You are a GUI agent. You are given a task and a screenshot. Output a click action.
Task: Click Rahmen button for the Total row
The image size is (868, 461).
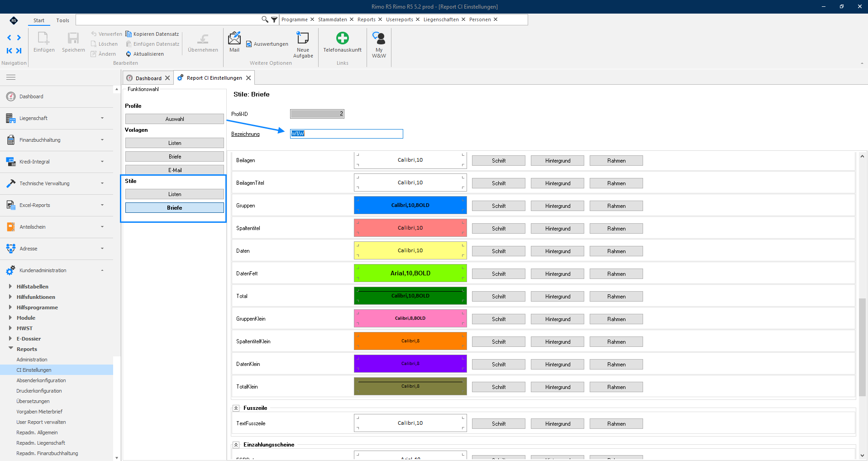tap(616, 296)
